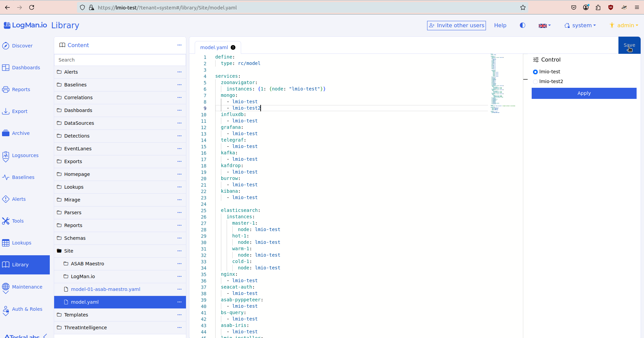
Task: Open the language flag dropdown
Action: point(544,26)
